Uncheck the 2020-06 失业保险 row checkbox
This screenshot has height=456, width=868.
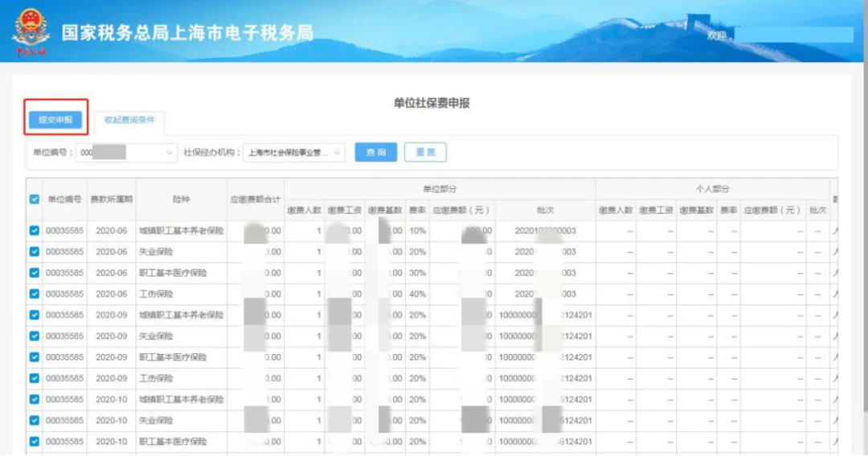point(35,252)
